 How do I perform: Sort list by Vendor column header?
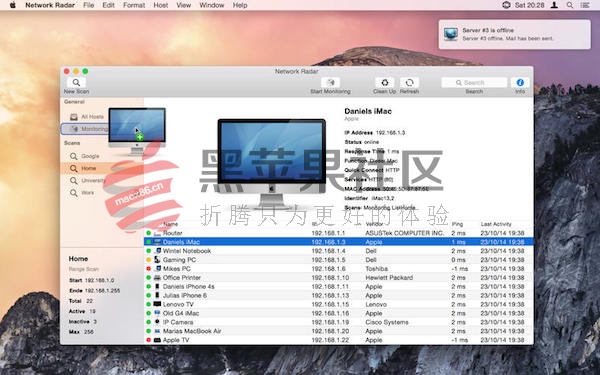click(x=375, y=224)
